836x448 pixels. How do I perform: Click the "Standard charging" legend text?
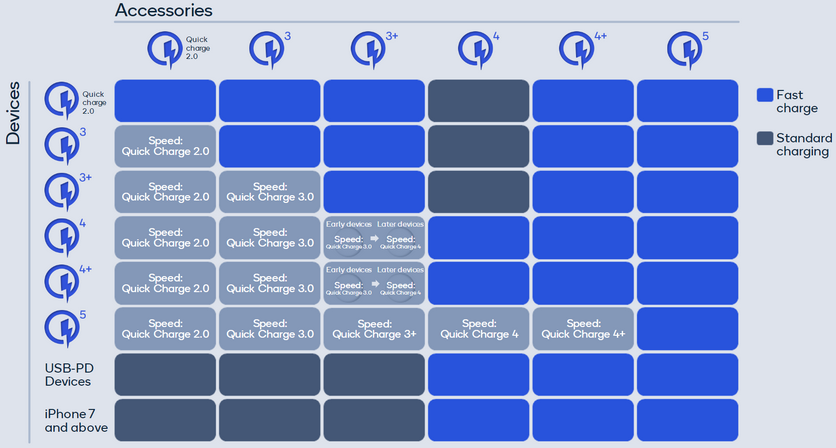click(x=803, y=145)
